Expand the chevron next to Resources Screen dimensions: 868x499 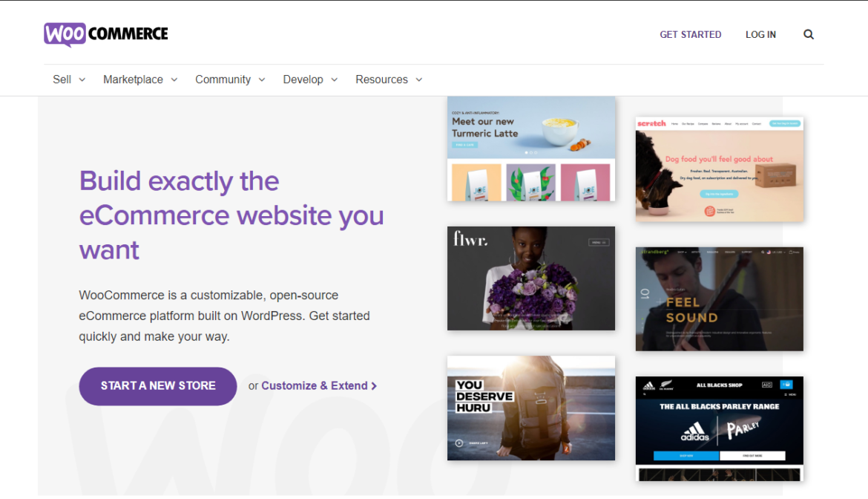pyautogui.click(x=419, y=79)
